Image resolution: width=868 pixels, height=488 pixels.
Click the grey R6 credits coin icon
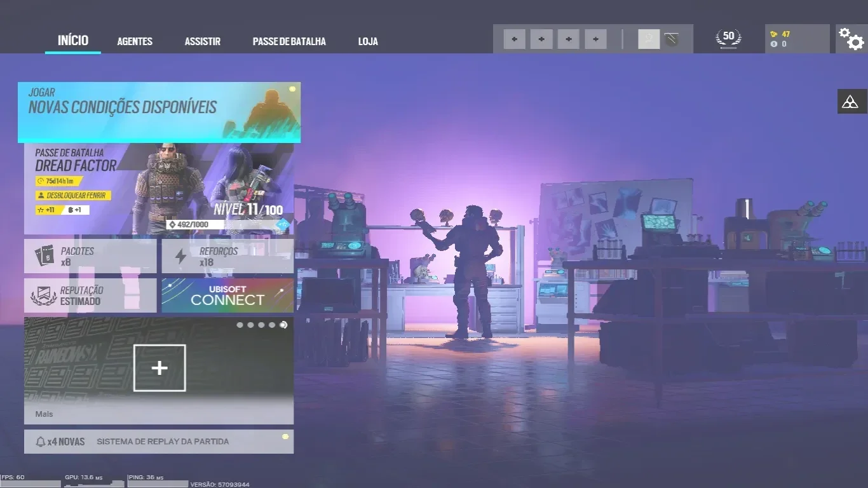[x=774, y=44]
